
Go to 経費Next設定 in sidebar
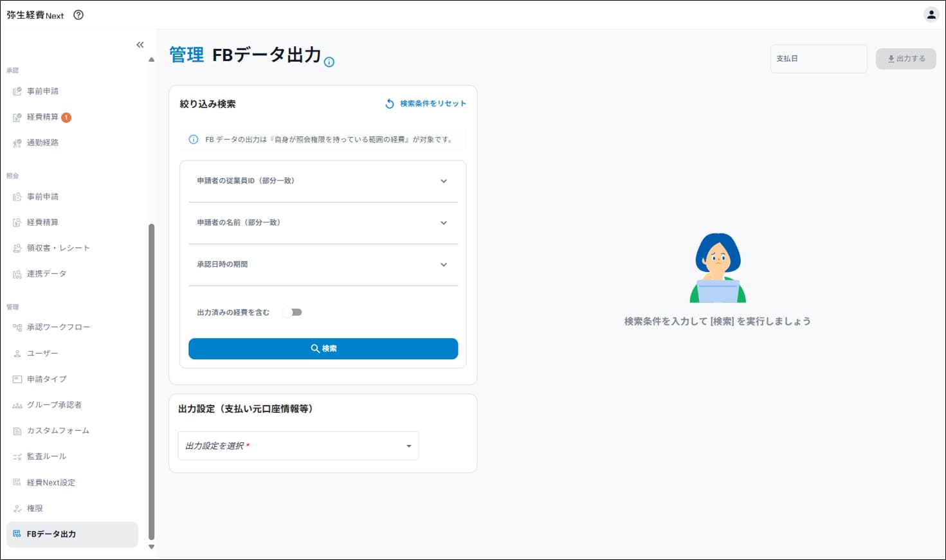click(x=51, y=483)
